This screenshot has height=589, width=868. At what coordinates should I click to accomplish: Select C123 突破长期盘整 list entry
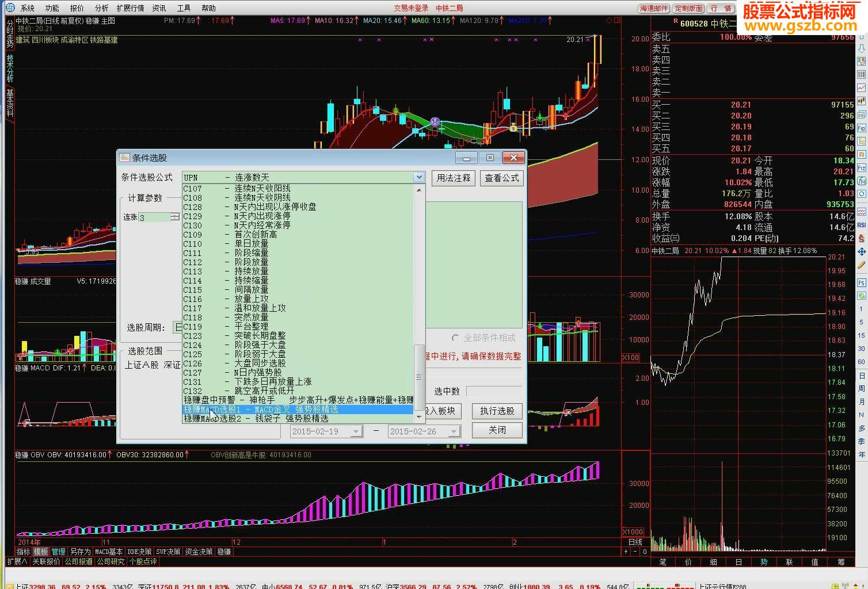(298, 336)
